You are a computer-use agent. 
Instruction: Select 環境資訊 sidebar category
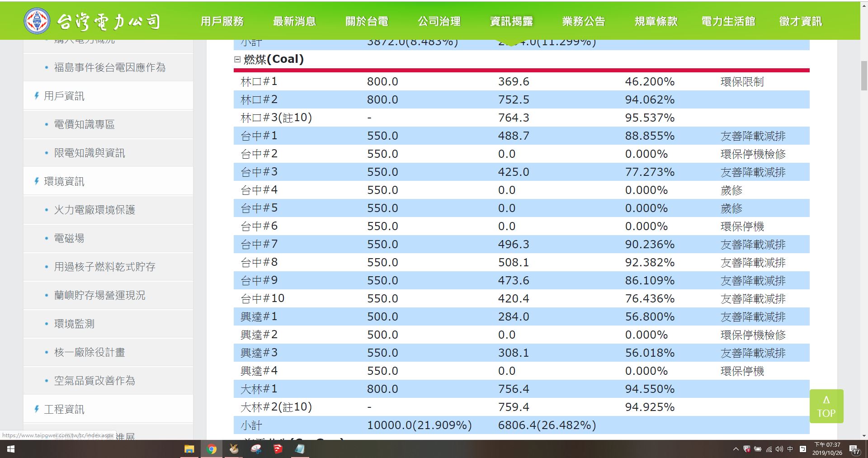(x=64, y=181)
